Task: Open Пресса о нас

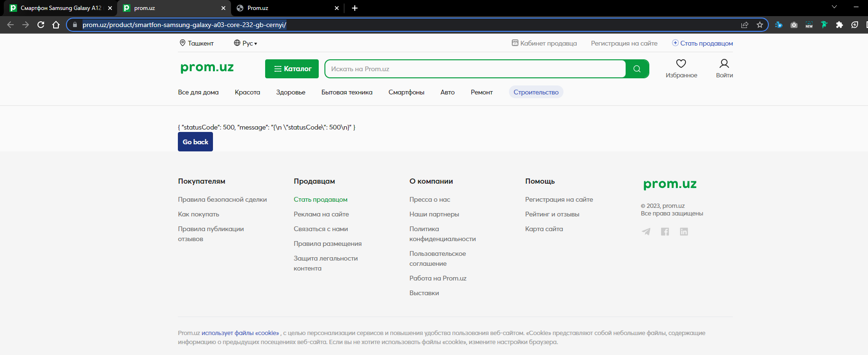Action: pos(430,199)
